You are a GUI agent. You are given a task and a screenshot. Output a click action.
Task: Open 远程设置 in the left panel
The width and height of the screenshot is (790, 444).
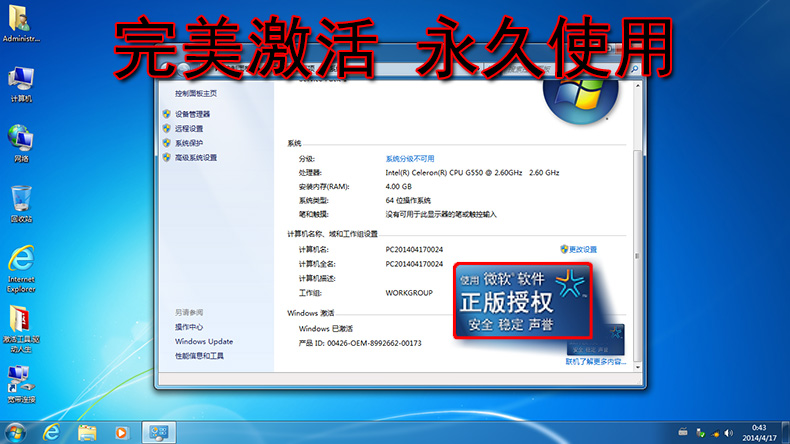pos(188,129)
